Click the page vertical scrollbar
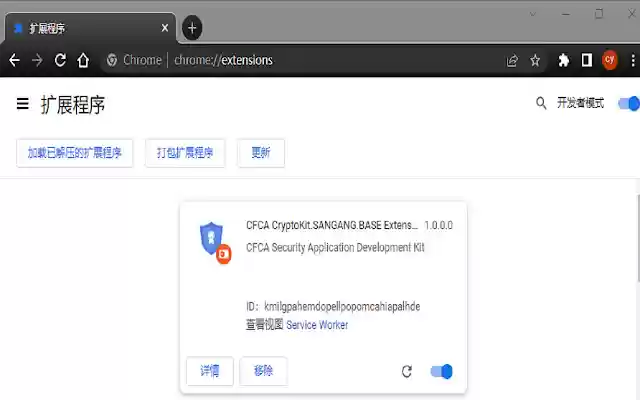Image resolution: width=640 pixels, height=400 pixels. (x=638, y=239)
